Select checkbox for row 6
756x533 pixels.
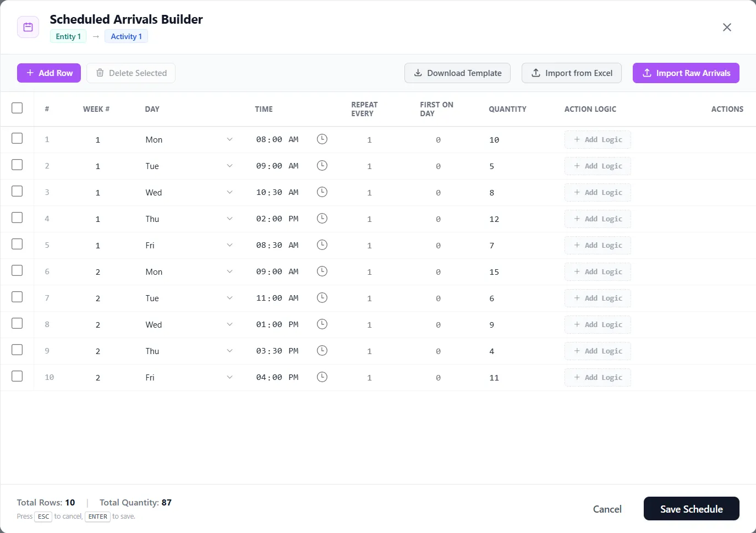(17, 270)
